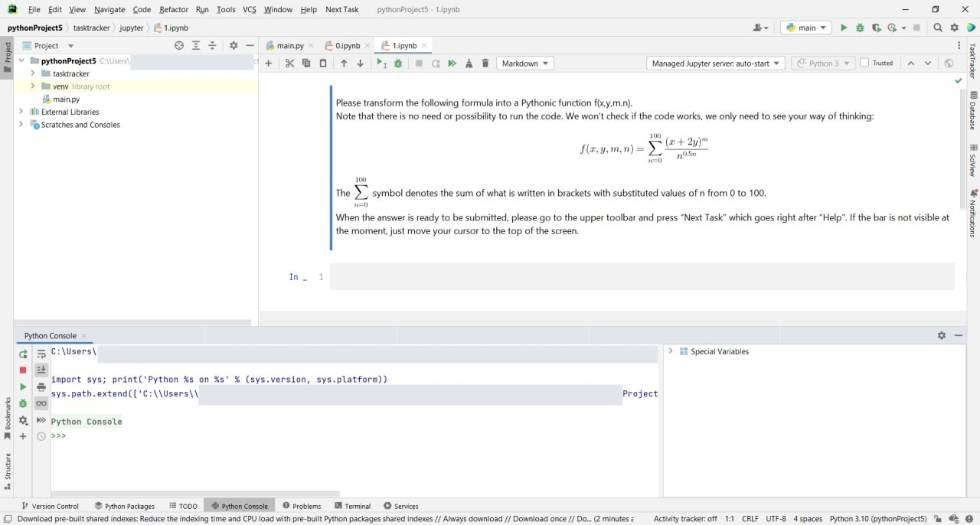Select opened file in Project tree
The width and height of the screenshot is (980, 525).
tap(179, 46)
